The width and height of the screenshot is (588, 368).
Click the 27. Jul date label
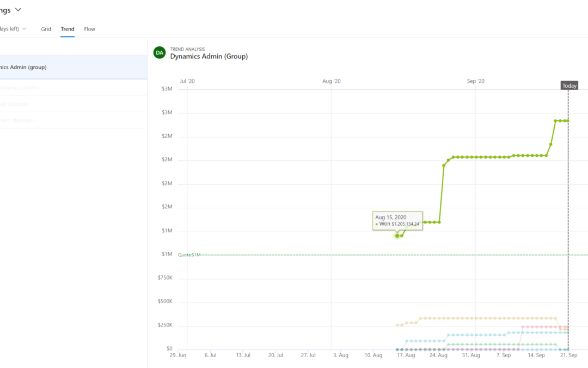pos(308,355)
